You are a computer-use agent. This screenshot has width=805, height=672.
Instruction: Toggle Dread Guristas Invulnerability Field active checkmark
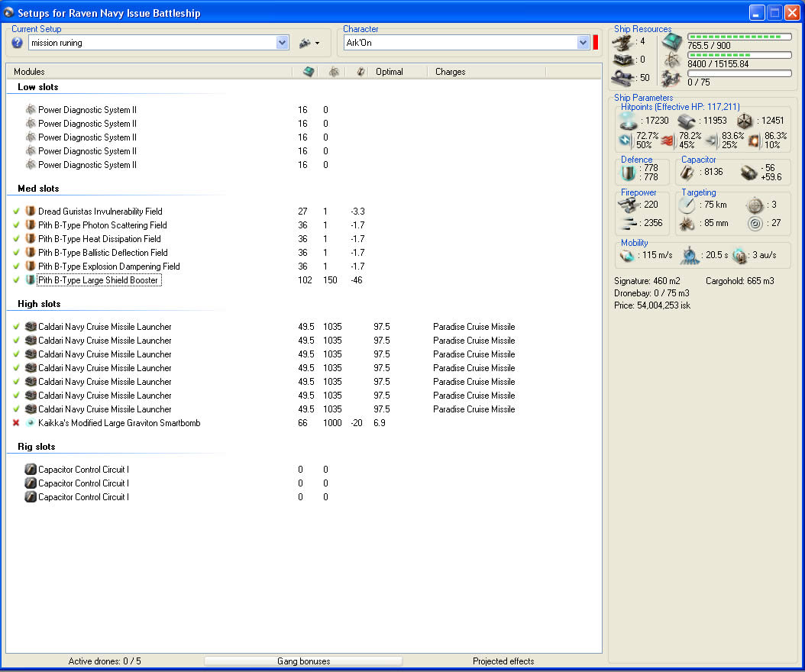17,211
